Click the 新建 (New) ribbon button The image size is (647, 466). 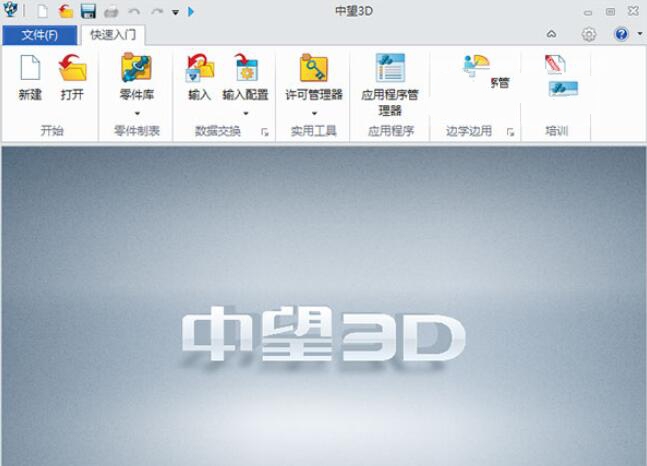click(30, 78)
